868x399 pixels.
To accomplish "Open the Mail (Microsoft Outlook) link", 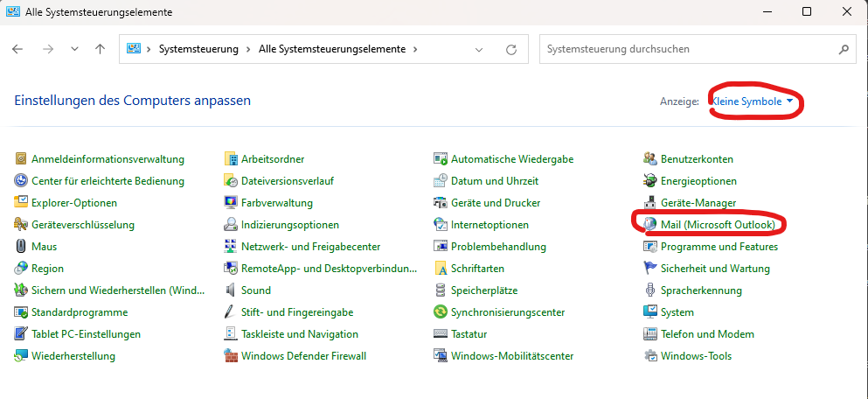I will [718, 224].
